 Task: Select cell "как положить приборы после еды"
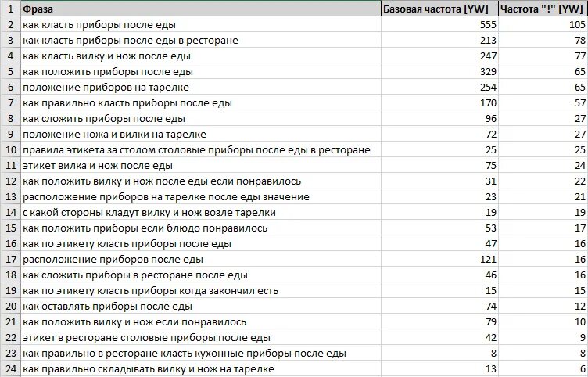[201, 72]
